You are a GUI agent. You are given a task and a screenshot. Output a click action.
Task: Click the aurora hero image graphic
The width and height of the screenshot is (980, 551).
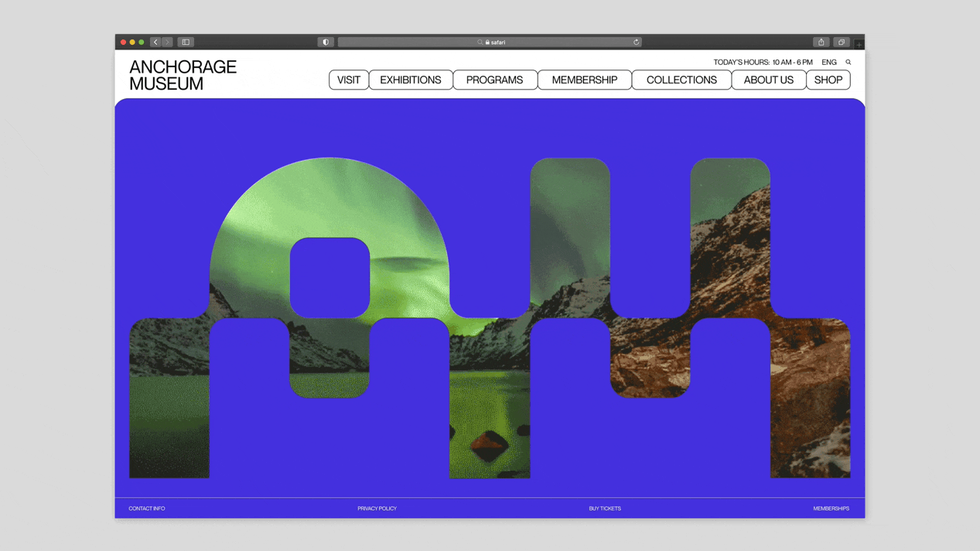pyautogui.click(x=490, y=318)
